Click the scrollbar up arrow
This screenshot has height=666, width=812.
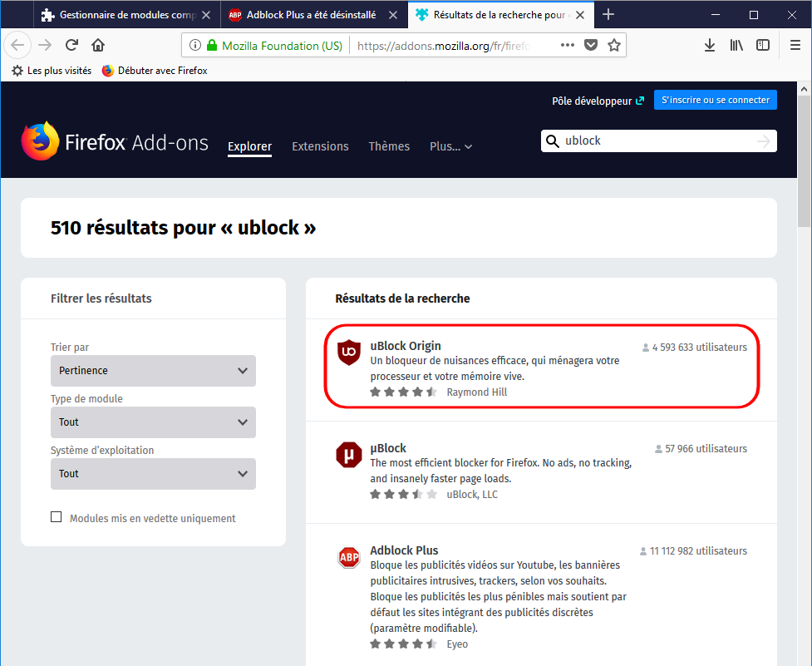point(804,89)
